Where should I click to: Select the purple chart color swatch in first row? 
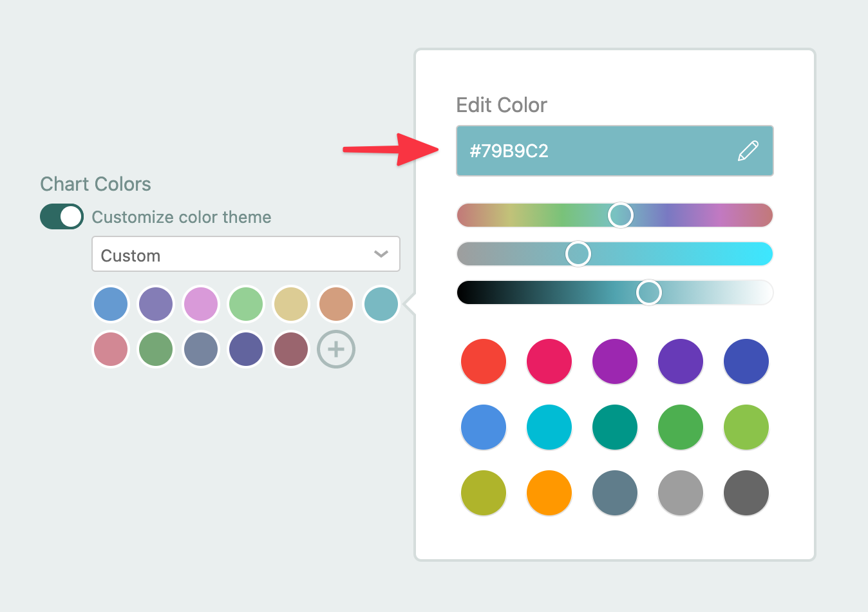(156, 304)
